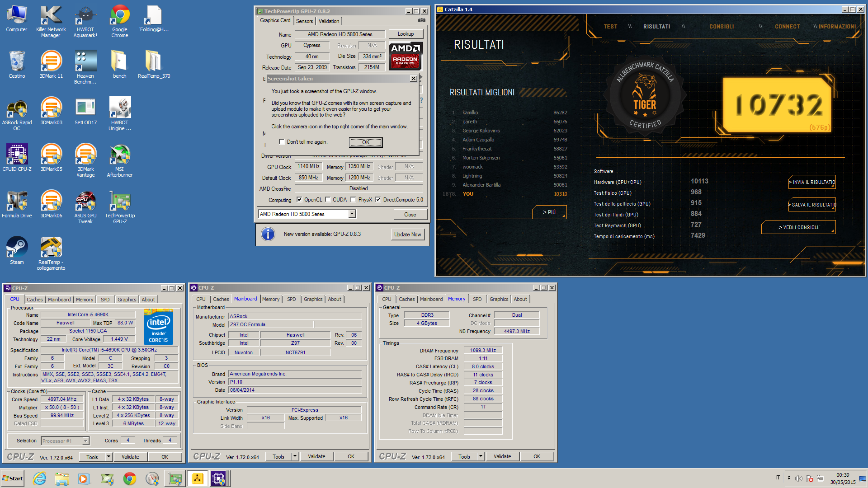Switch to the Catzilla taskbar item
This screenshot has height=488, width=868.
pos(198,479)
